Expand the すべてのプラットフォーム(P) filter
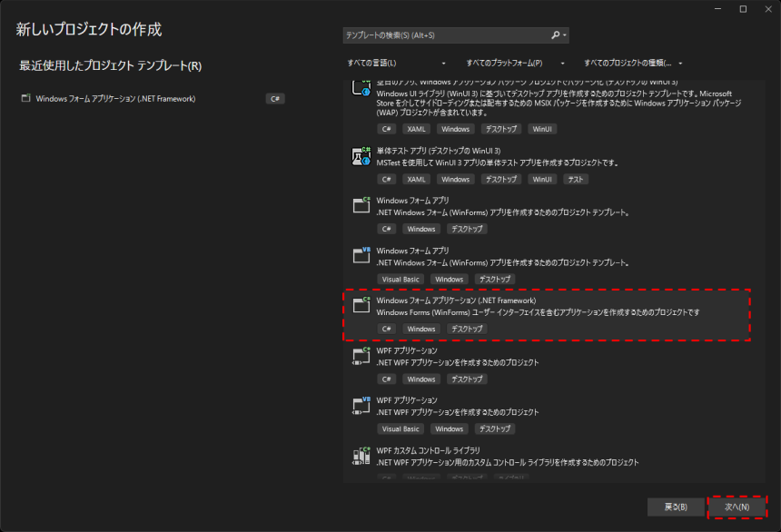The width and height of the screenshot is (781, 532). pos(515,64)
